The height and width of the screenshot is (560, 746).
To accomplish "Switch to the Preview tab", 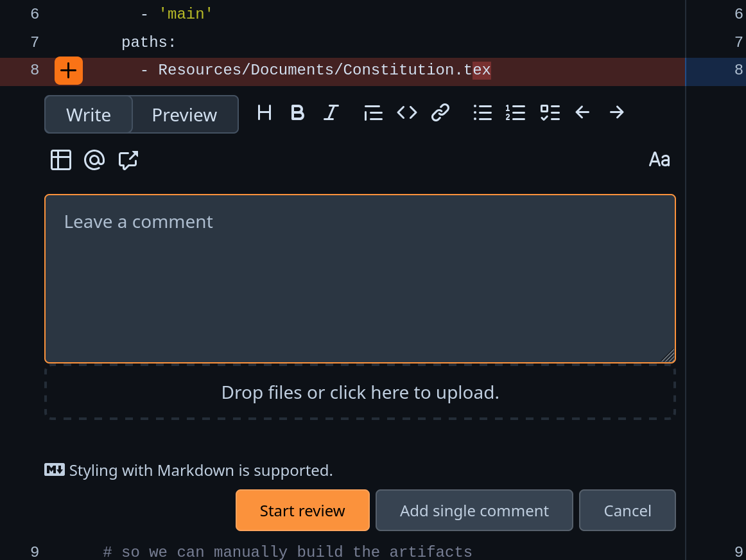I will (x=185, y=115).
